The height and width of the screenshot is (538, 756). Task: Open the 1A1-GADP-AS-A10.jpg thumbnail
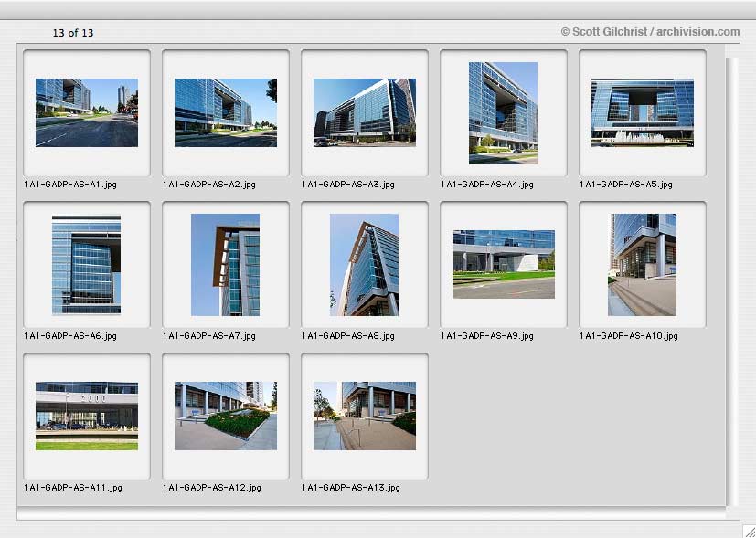642,265
